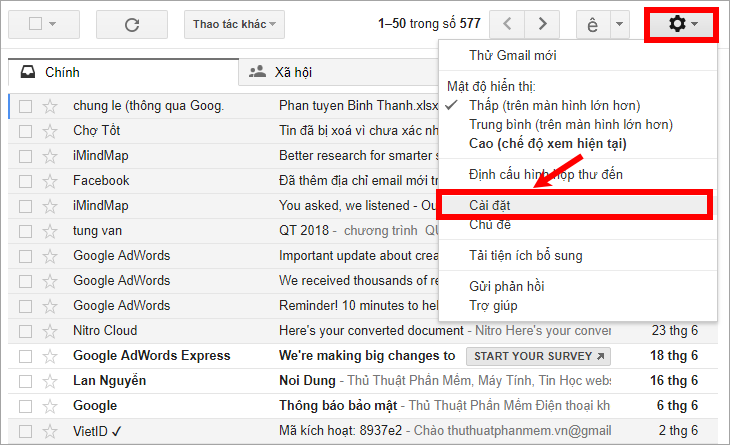Star the Lan Nguyễn email
The height and width of the screenshot is (445, 730).
(50, 381)
